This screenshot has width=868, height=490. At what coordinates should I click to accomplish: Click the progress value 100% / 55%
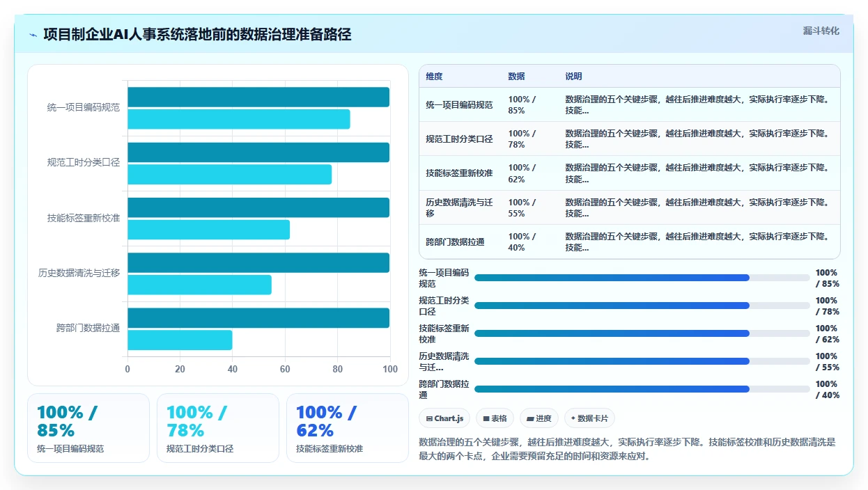[828, 362]
